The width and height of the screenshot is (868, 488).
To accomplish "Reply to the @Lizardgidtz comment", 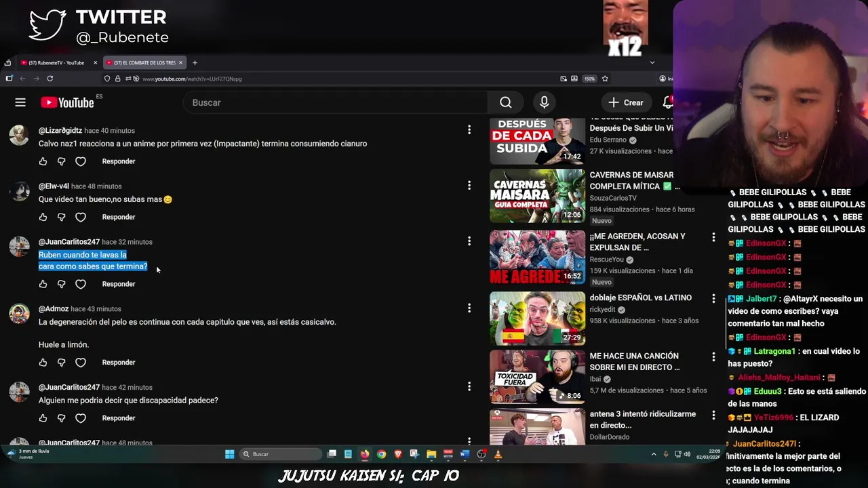I will pos(119,161).
